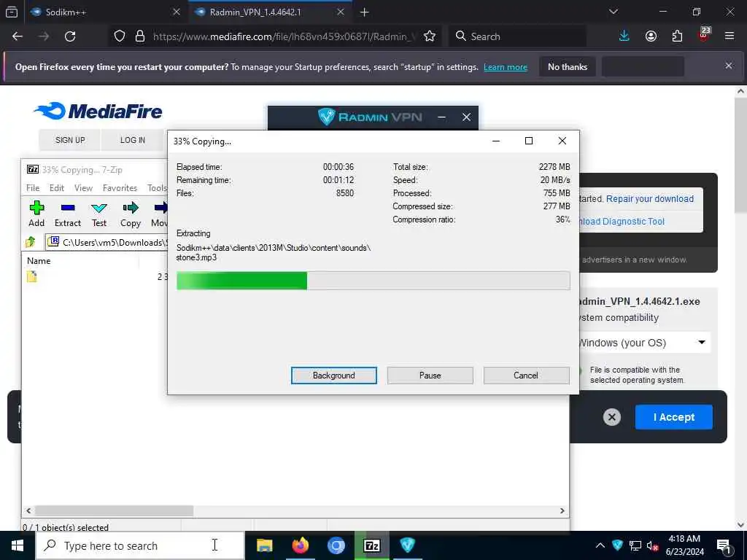Click the I Accept button

[673, 417]
